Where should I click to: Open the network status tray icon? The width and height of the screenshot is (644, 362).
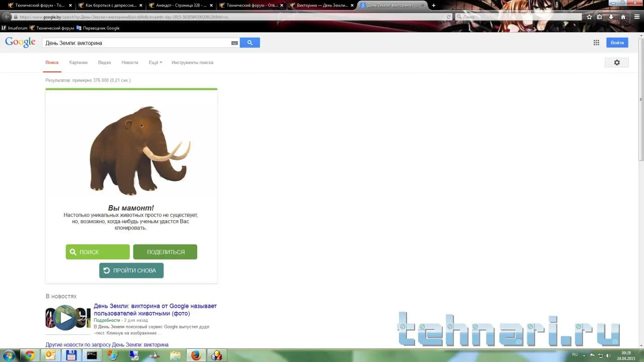tap(600, 355)
